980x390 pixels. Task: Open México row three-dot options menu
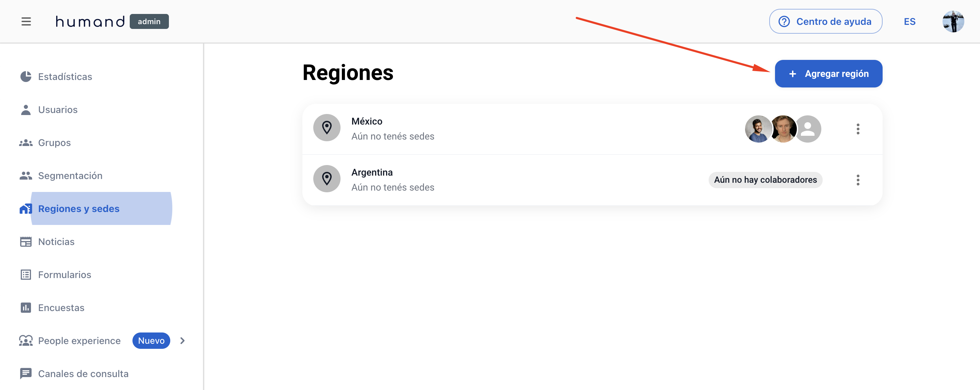(x=857, y=129)
